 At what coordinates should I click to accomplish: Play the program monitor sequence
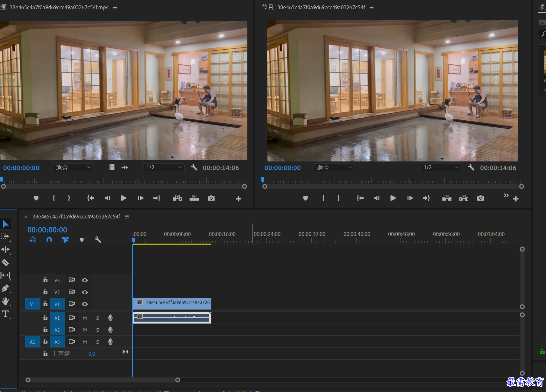click(393, 198)
